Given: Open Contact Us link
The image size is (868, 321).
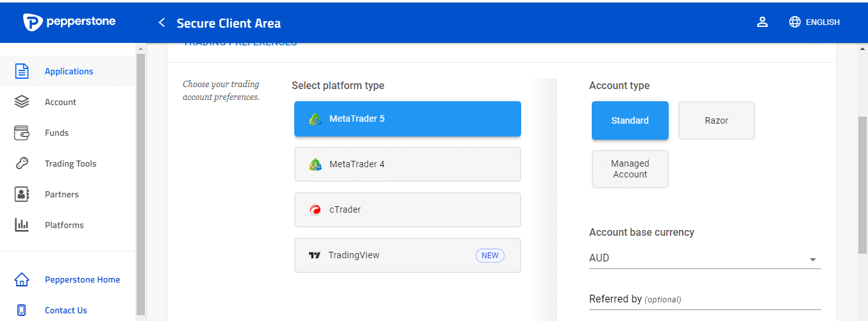Looking at the screenshot, I should (66, 310).
